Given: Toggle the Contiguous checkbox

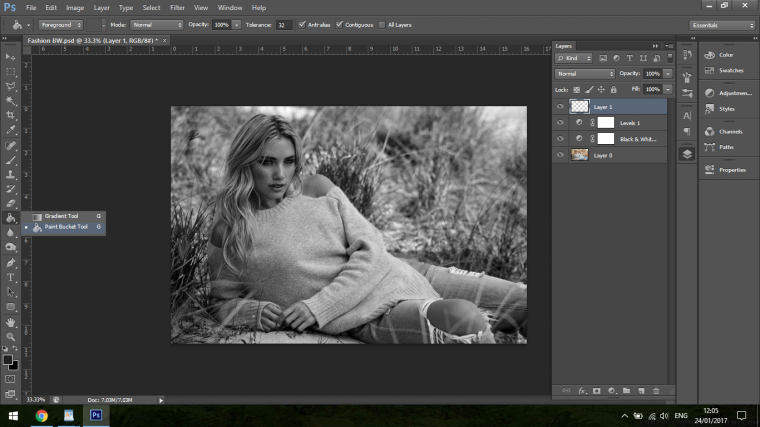Looking at the screenshot, I should click(339, 25).
